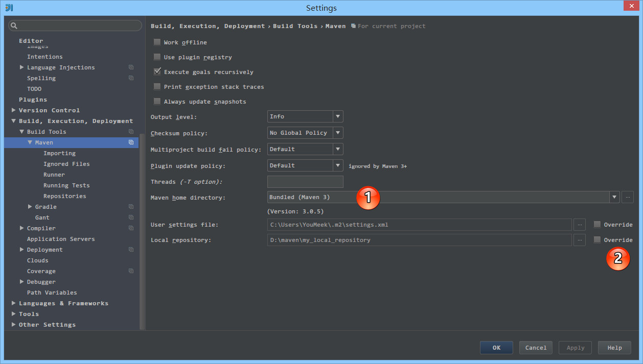Open the Output level dropdown
643x364 pixels.
(x=338, y=116)
